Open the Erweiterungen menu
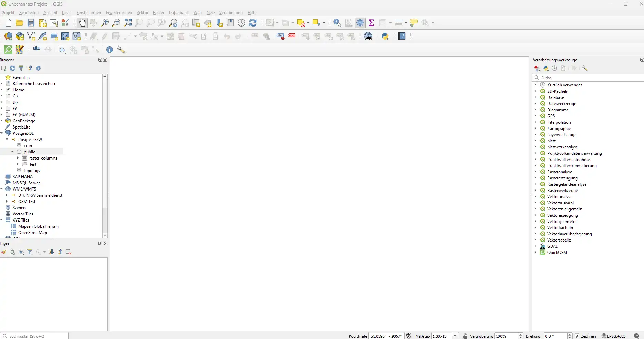 (119, 13)
